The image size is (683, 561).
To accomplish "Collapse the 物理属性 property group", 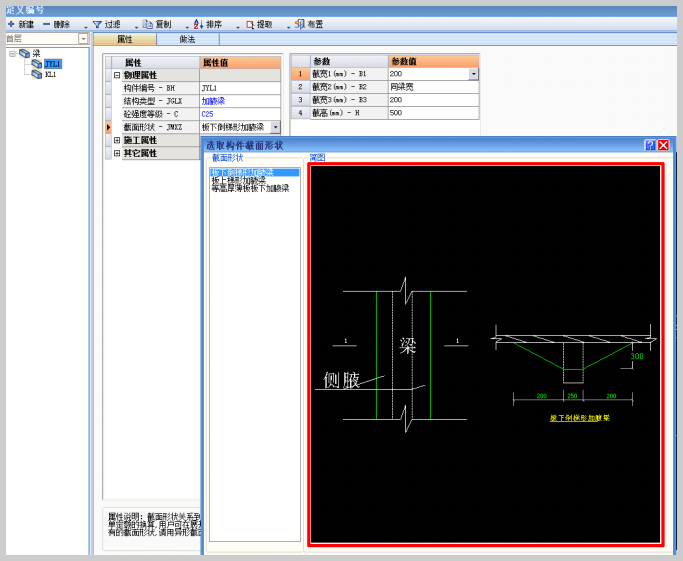I will 117,75.
